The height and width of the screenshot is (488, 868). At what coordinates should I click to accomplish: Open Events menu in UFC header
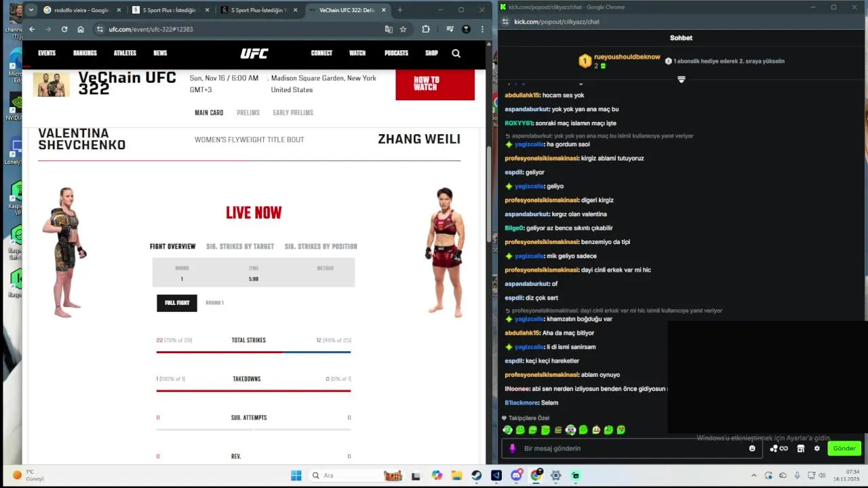(x=47, y=53)
